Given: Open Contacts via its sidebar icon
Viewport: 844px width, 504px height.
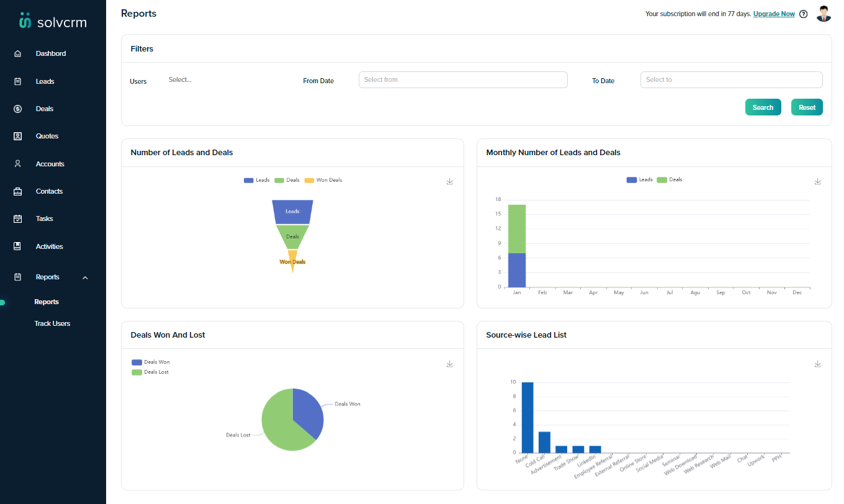Looking at the screenshot, I should click(x=17, y=191).
